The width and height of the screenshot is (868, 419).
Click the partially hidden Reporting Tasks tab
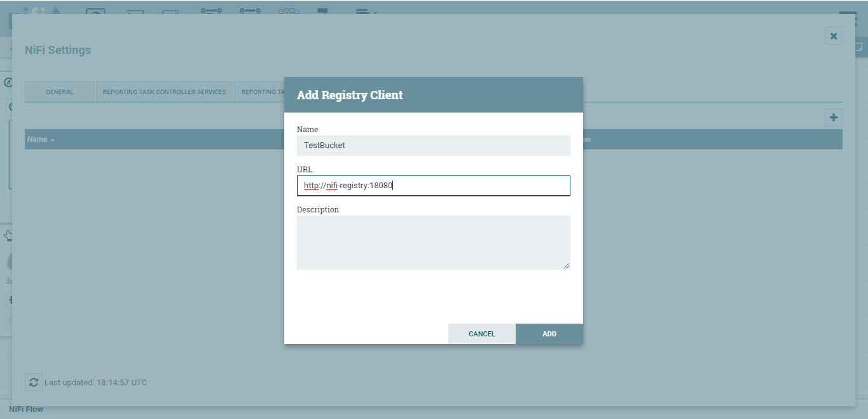pos(259,92)
